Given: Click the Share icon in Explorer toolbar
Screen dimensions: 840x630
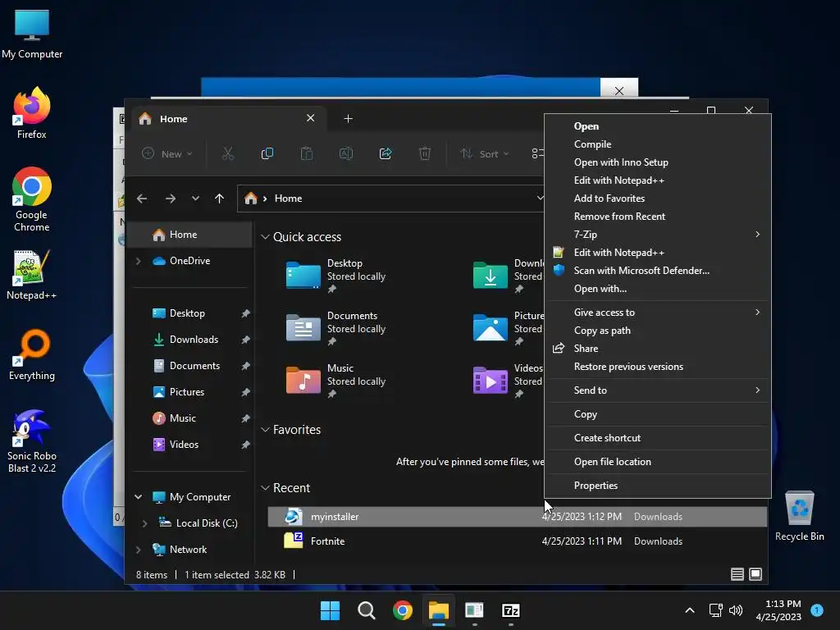Looking at the screenshot, I should [386, 153].
